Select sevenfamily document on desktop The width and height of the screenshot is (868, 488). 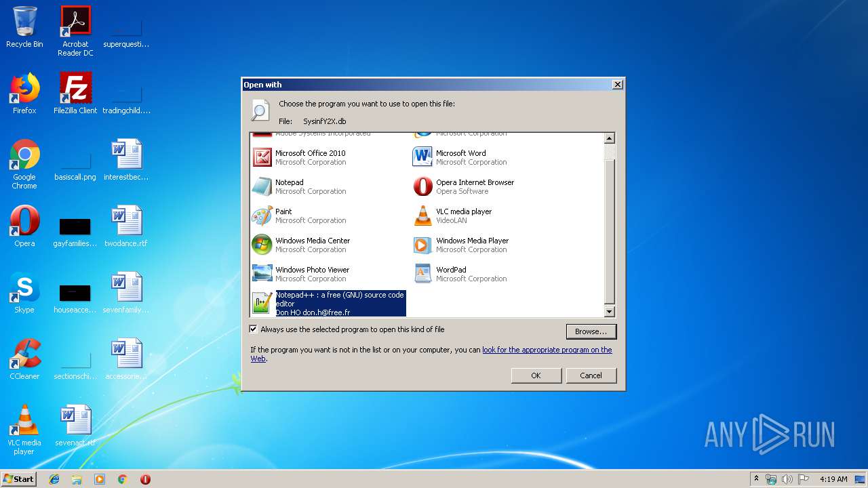tap(126, 293)
